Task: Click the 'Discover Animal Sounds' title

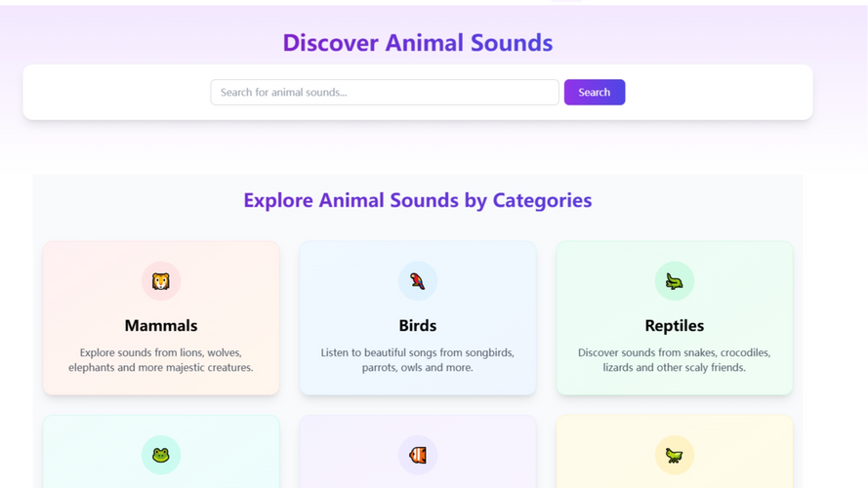Action: coord(417,43)
